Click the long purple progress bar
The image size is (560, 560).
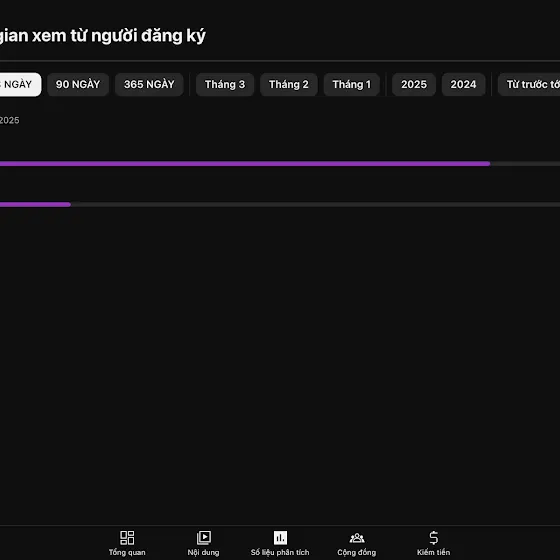(245, 164)
